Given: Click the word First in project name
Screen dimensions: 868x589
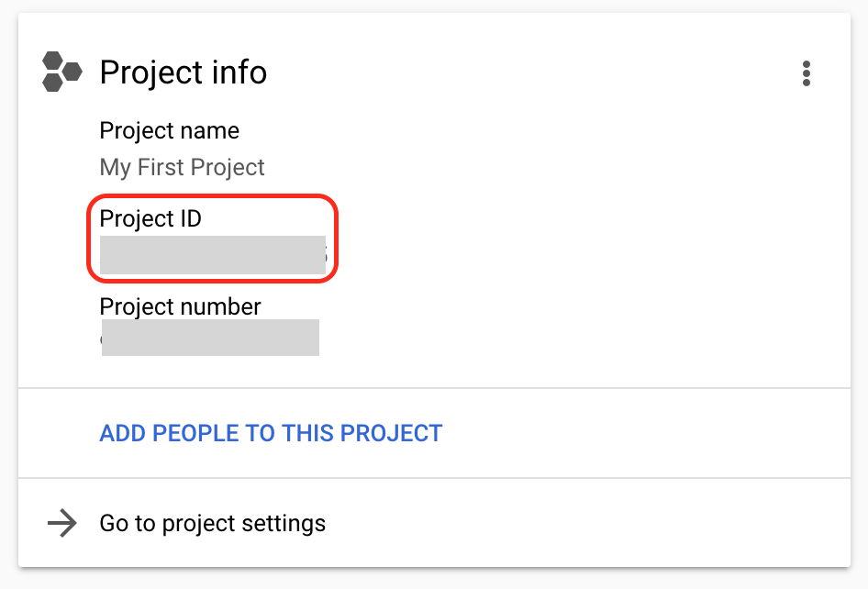Looking at the screenshot, I should 161,167.
